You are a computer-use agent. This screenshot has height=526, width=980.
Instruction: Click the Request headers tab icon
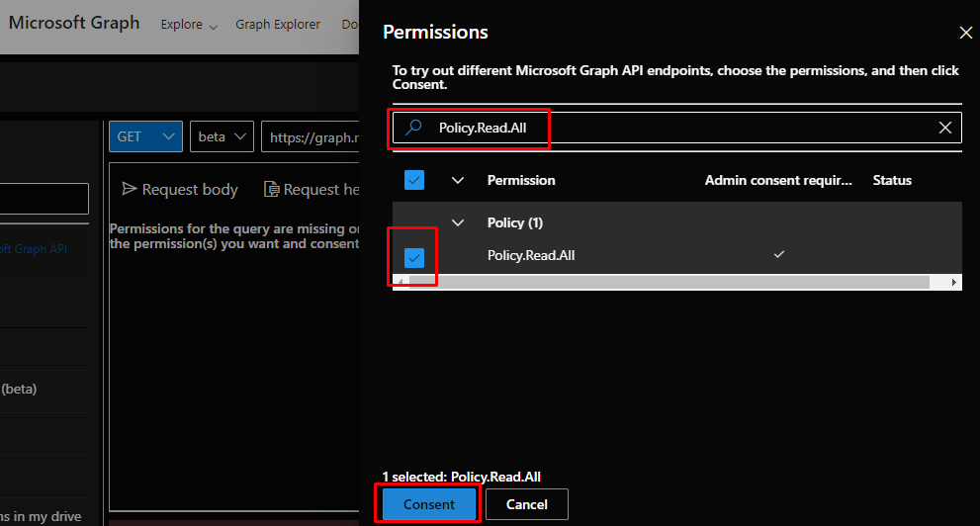(x=271, y=189)
